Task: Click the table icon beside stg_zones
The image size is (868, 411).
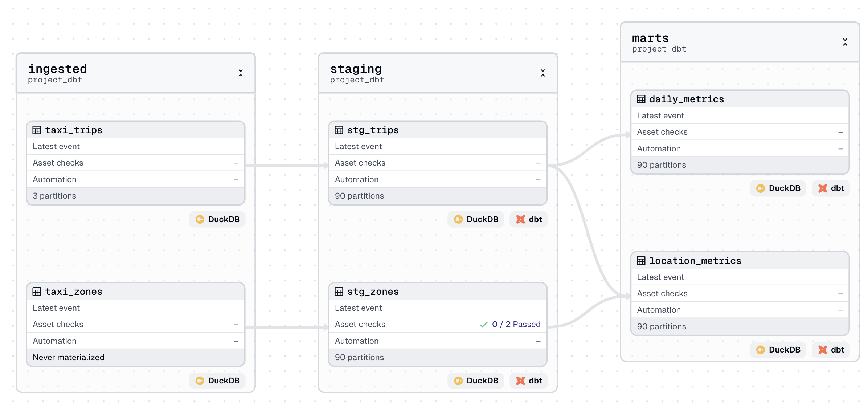Action: tap(339, 292)
